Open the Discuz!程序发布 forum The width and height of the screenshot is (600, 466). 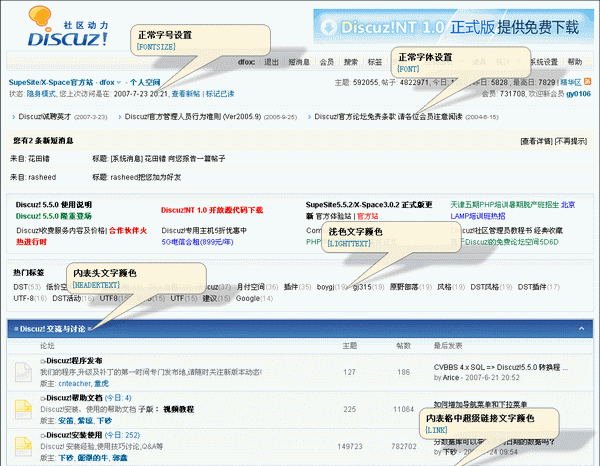[74, 361]
